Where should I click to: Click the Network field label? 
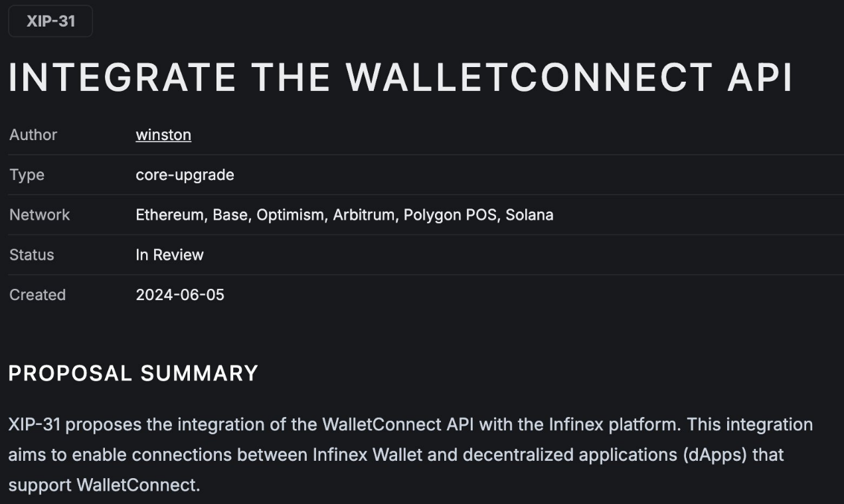pyautogui.click(x=39, y=214)
